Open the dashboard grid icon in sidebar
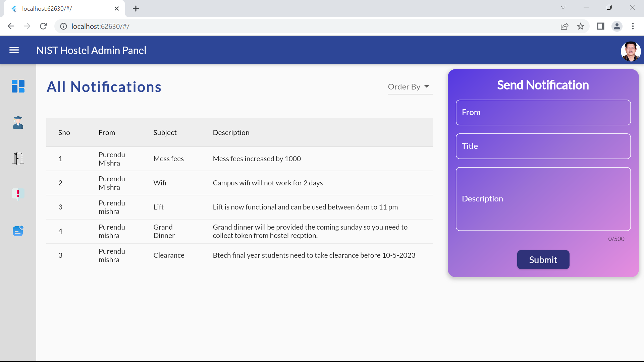Viewport: 644px width, 362px height. [x=18, y=86]
